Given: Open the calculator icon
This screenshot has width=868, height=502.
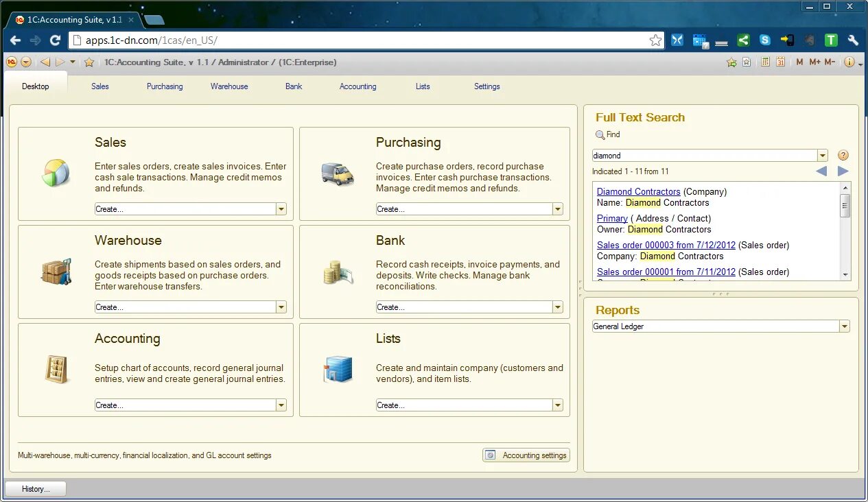Looking at the screenshot, I should tap(766, 62).
